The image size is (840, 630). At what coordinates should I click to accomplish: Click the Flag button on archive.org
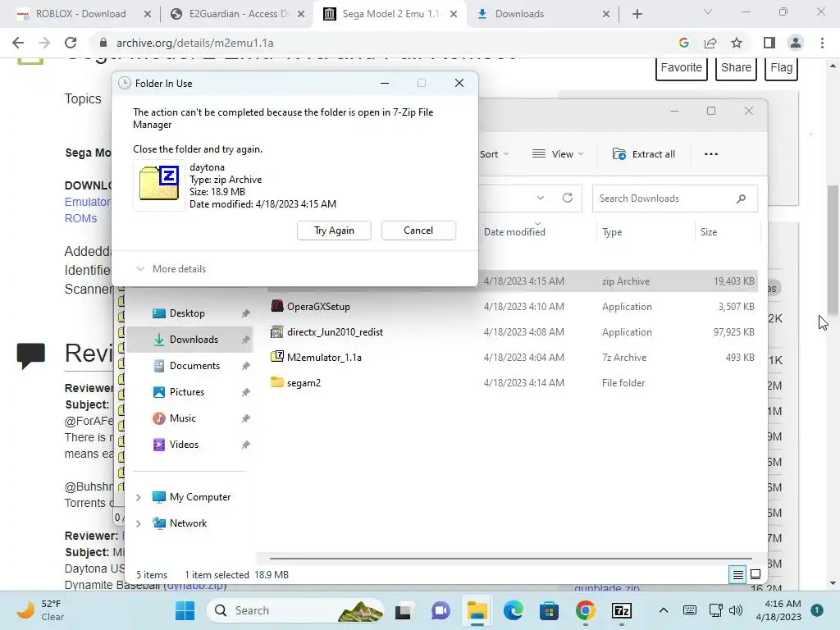782,68
